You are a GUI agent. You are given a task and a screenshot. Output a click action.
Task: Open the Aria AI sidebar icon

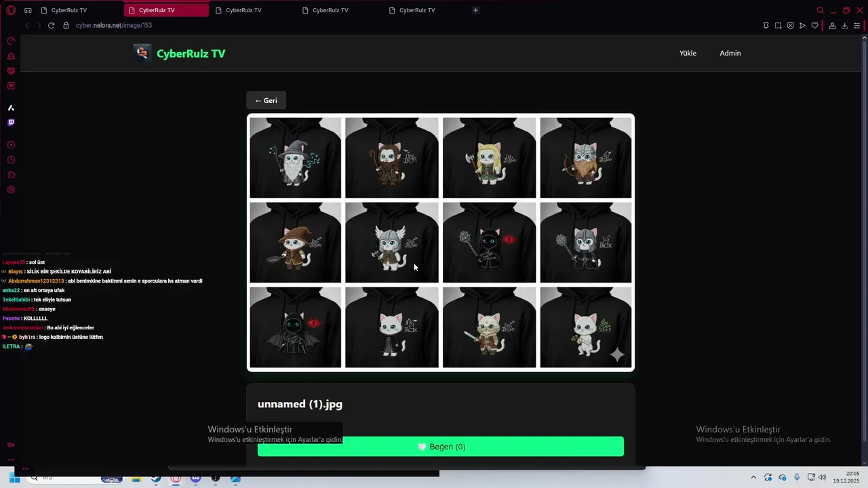[11, 108]
